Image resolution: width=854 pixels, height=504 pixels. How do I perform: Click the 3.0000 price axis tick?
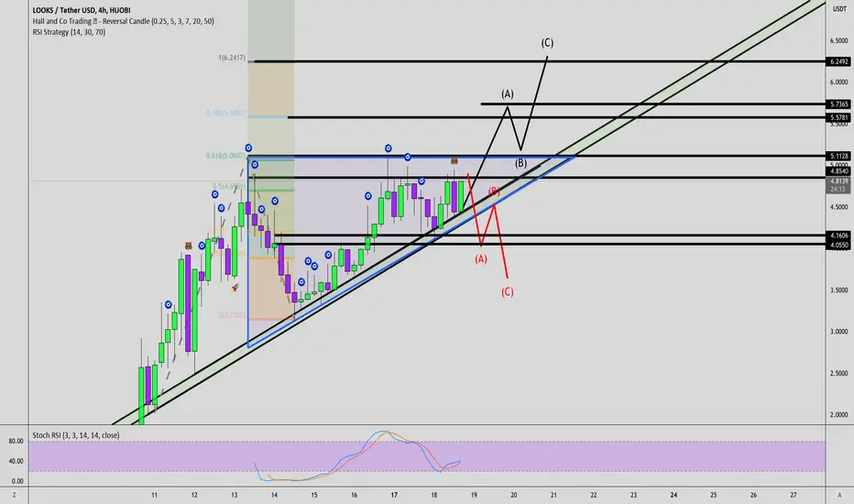click(x=838, y=332)
